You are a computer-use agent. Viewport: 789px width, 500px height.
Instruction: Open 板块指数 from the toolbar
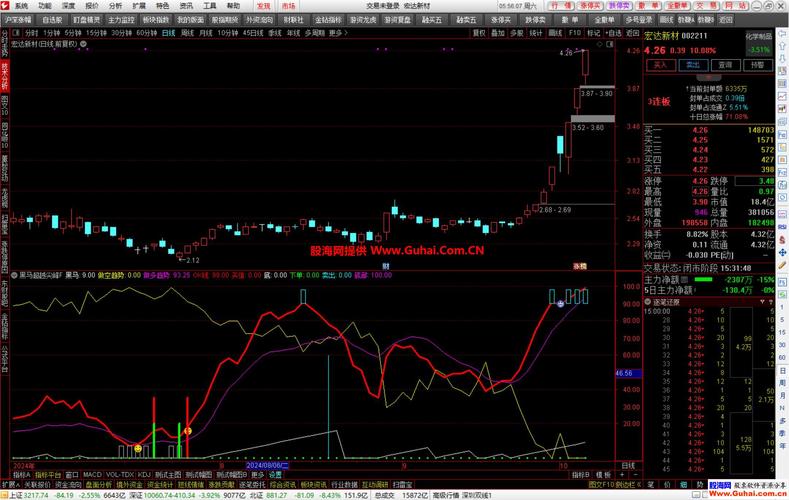(155, 20)
